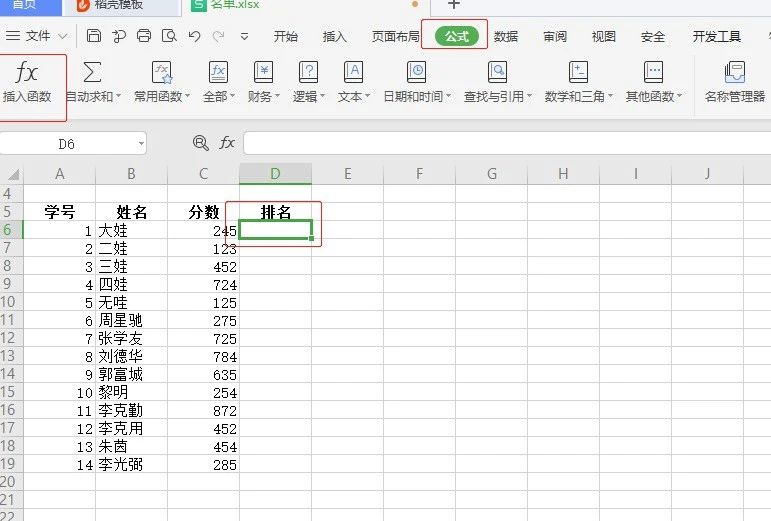This screenshot has width=771, height=521.
Task: Select the score cell 784
Action: click(204, 356)
